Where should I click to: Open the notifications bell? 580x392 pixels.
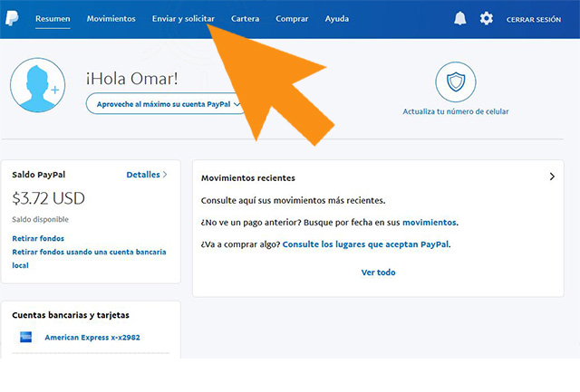tap(459, 18)
